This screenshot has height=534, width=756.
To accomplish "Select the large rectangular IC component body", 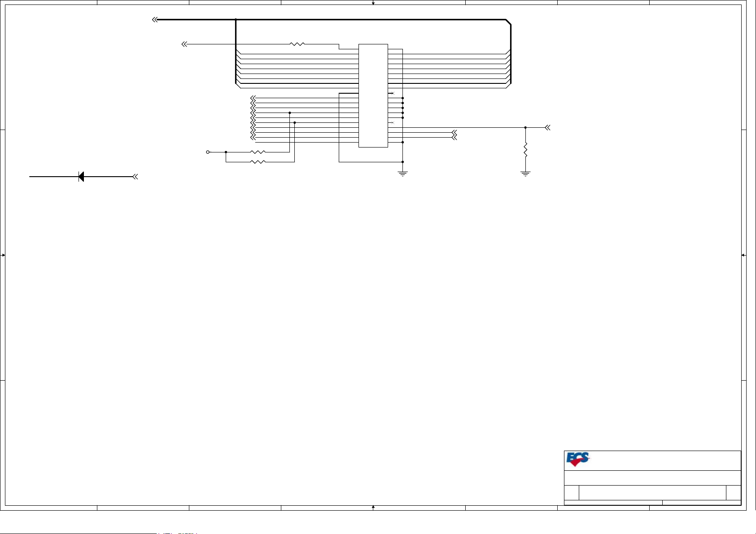I will pyautogui.click(x=373, y=96).
